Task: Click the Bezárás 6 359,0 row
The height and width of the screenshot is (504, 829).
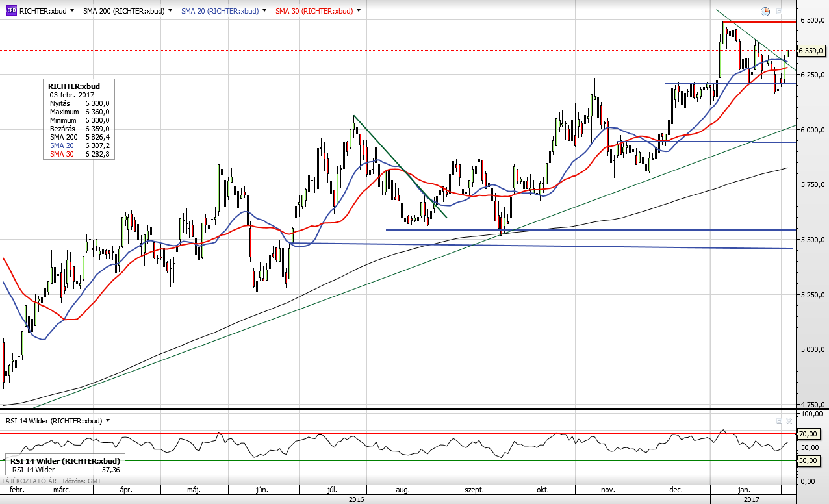Action: tap(79, 129)
